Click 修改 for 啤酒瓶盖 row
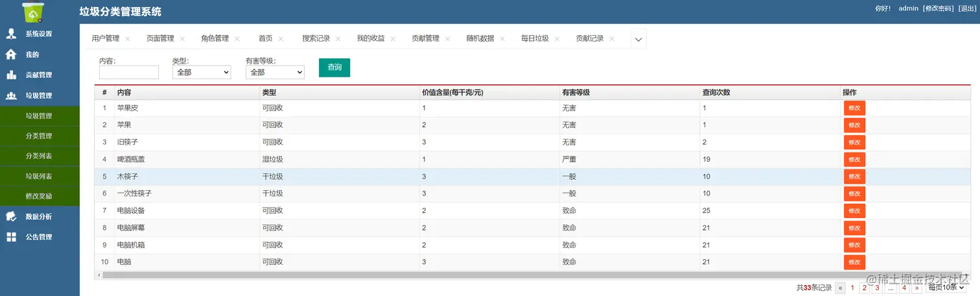 pos(854,160)
